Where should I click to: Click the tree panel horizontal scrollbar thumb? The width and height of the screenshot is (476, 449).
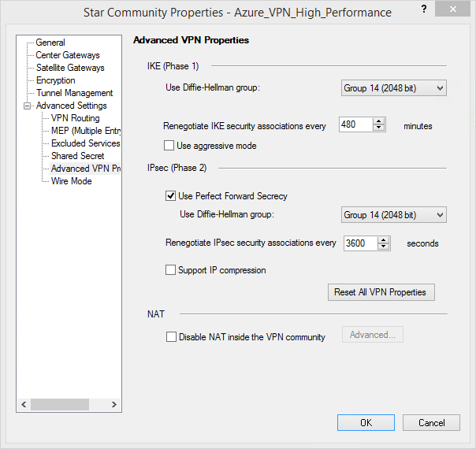(x=60, y=404)
